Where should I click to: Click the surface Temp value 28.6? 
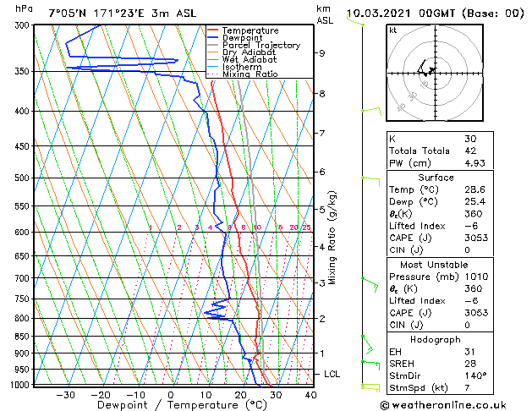coord(475,189)
